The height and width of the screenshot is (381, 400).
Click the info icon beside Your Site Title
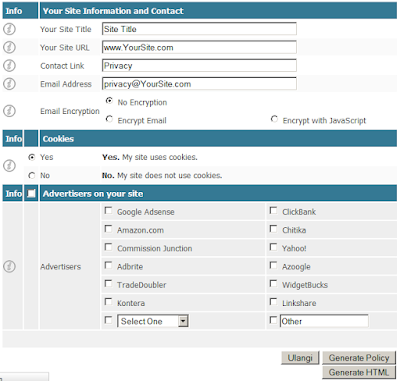(9, 29)
